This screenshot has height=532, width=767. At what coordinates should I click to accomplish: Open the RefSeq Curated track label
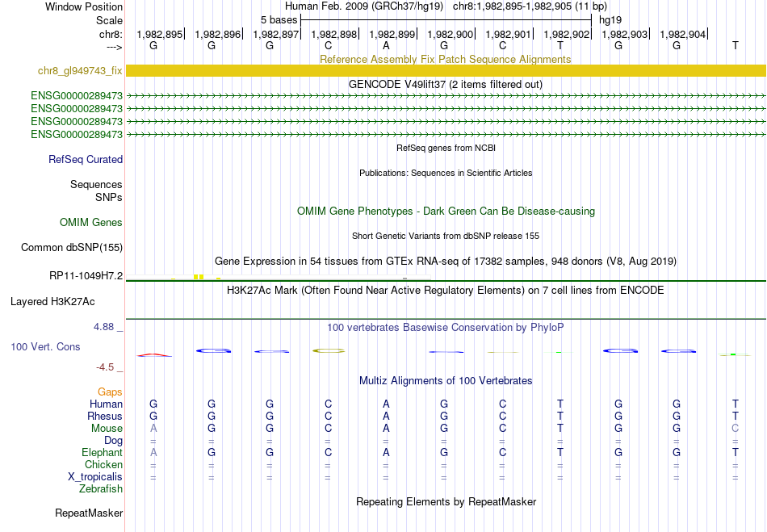pyautogui.click(x=86, y=159)
